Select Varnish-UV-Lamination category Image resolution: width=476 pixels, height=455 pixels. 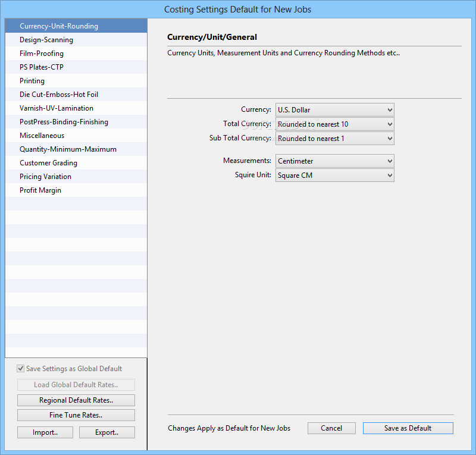[76, 108]
